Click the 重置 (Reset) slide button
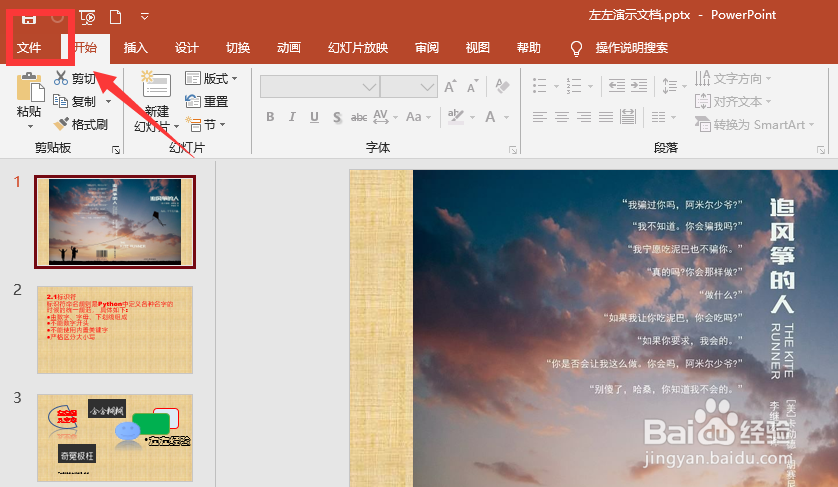The width and height of the screenshot is (838, 487). (206, 101)
